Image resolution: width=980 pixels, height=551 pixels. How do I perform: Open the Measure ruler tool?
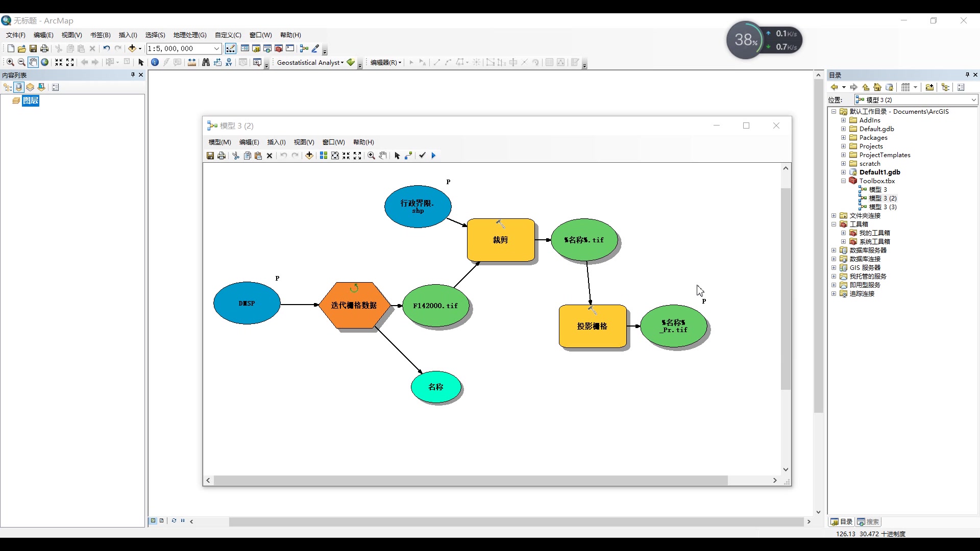[191, 62]
